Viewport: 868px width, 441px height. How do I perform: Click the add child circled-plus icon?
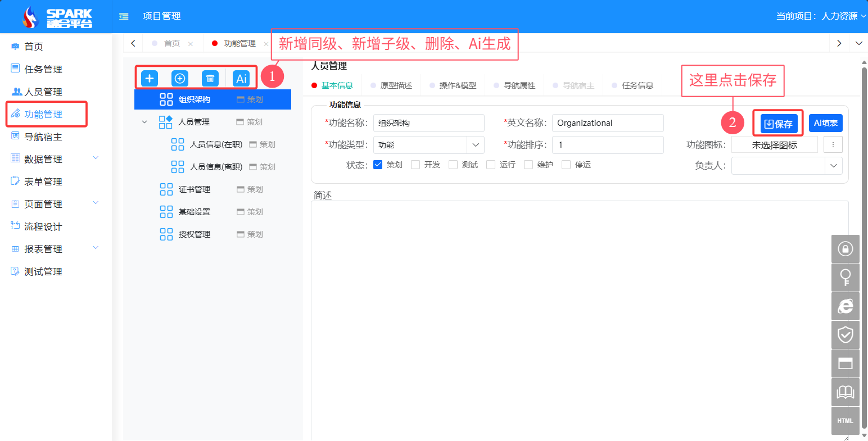pos(180,78)
